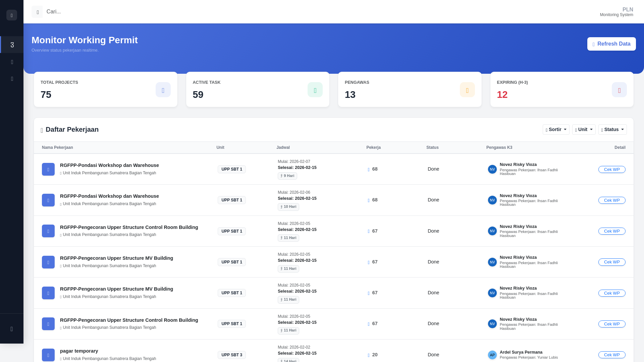Click Cek WP for first MV Building row
644x362 pixels.
[x=612, y=262]
